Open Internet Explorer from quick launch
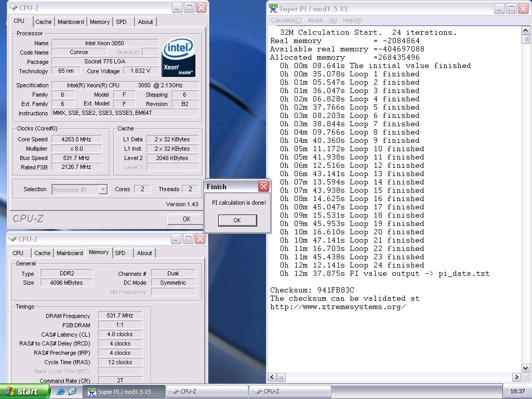The width and height of the screenshot is (532, 399). (61, 392)
